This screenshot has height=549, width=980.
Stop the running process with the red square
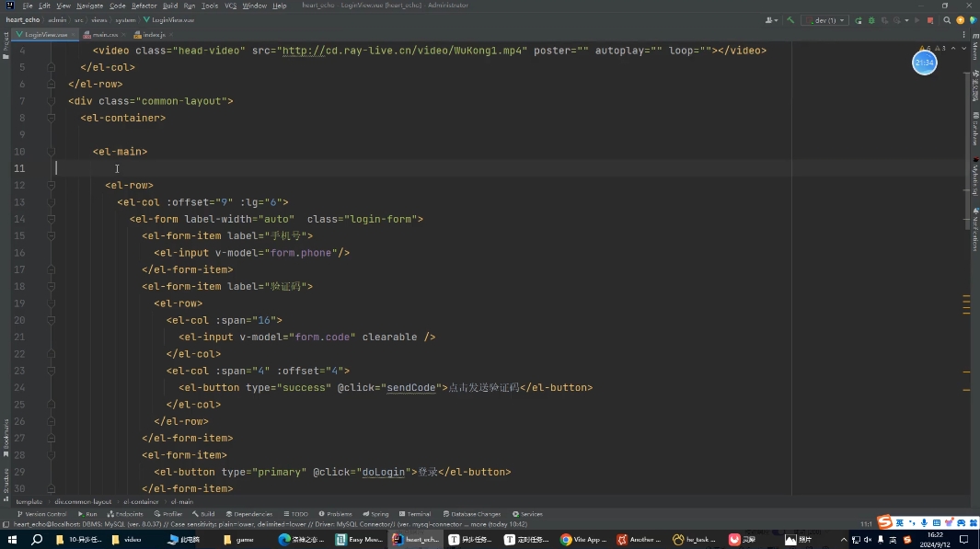point(930,20)
